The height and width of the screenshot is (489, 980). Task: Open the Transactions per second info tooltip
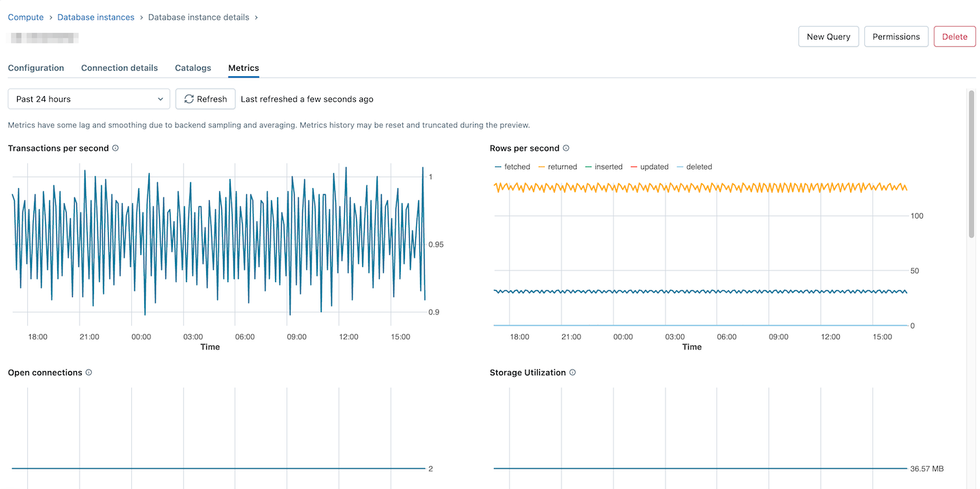115,148
